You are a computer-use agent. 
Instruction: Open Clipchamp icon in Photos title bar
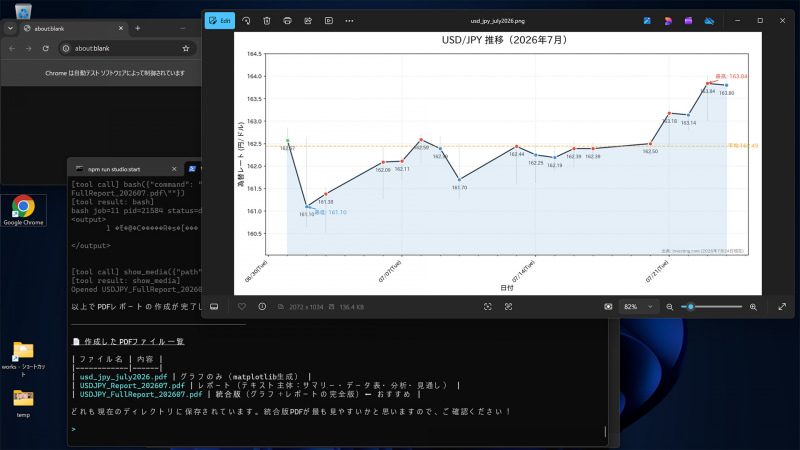688,21
